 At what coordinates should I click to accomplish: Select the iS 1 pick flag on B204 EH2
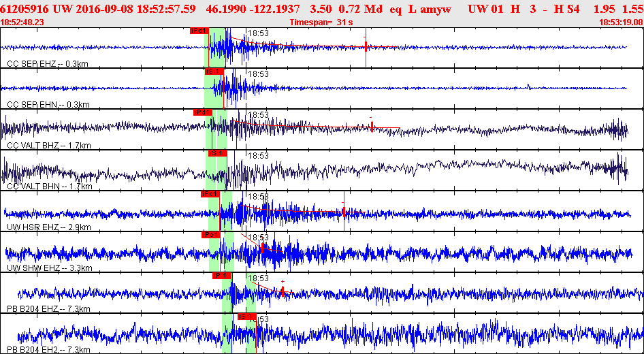(x=247, y=317)
